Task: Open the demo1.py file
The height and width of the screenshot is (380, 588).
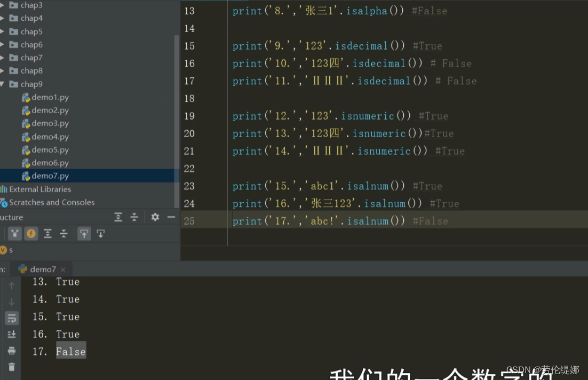Action: click(x=52, y=97)
